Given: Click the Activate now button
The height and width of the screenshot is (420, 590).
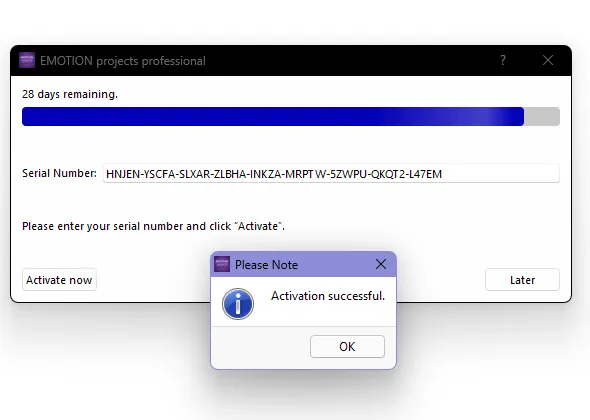Looking at the screenshot, I should pyautogui.click(x=59, y=280).
